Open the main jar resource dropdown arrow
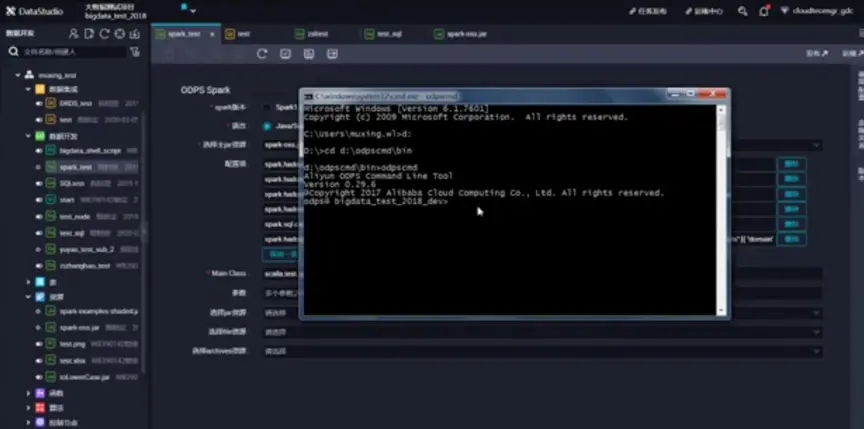This screenshot has width=864, height=429. tap(816, 145)
